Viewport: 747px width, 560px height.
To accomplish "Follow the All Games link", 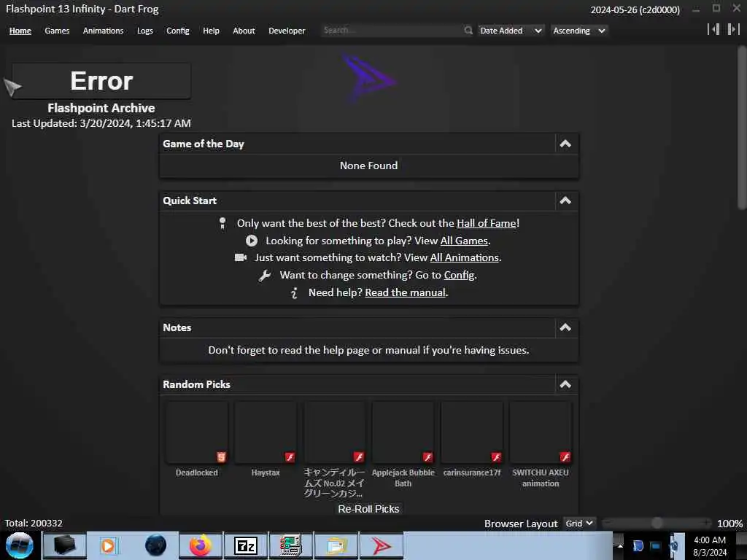I will (x=464, y=241).
